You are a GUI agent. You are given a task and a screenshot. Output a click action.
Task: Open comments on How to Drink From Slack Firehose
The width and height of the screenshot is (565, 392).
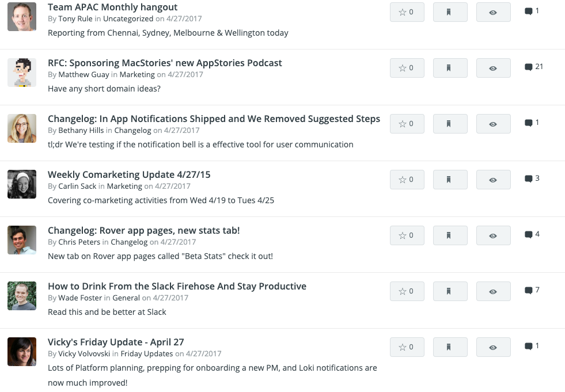pyautogui.click(x=532, y=290)
